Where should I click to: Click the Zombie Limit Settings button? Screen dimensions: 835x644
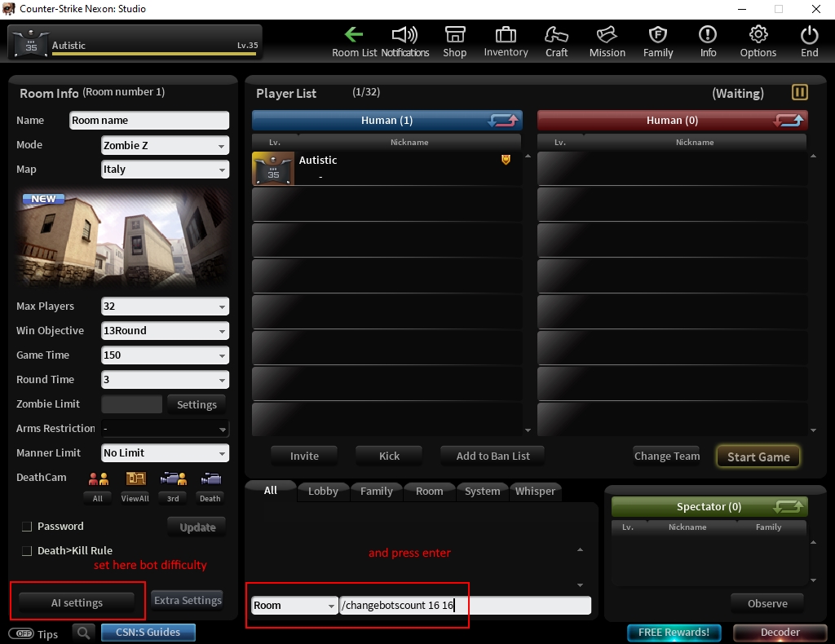197,405
